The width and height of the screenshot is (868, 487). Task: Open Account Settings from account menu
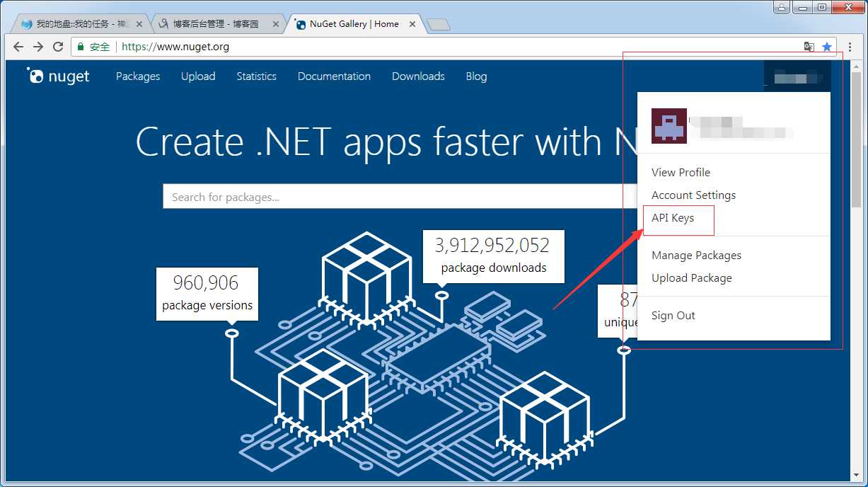pyautogui.click(x=693, y=195)
